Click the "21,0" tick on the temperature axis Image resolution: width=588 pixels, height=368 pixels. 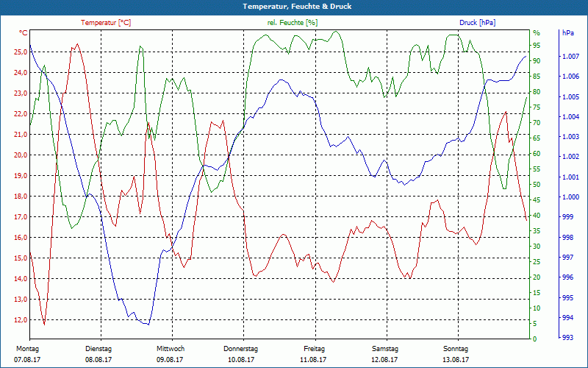(21, 135)
